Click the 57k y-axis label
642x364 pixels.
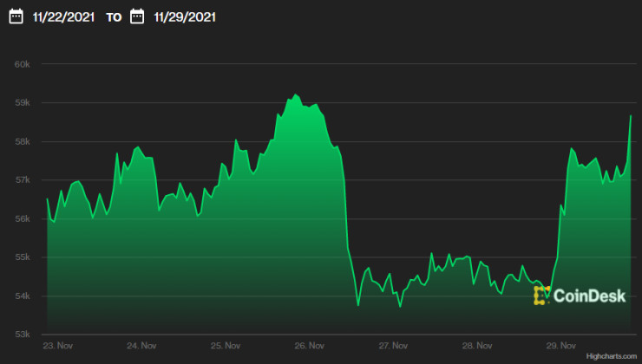tap(23, 180)
